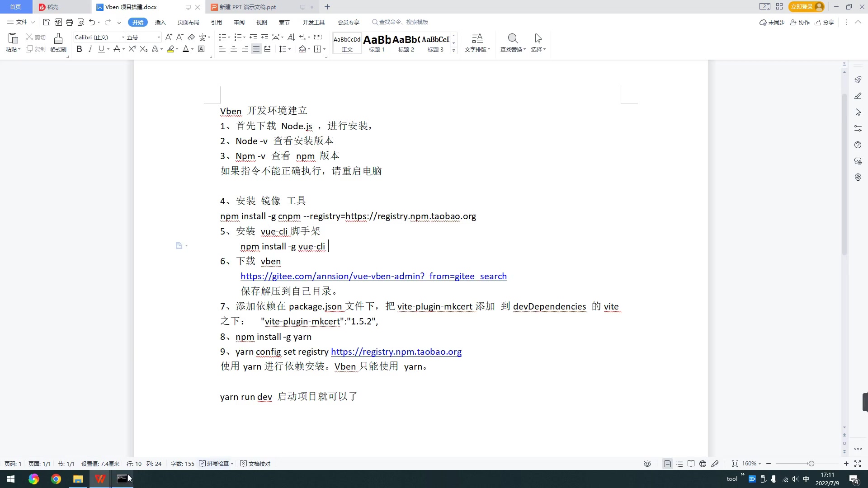Click the Save document icon
Screen dimensions: 868x488
coord(47,22)
